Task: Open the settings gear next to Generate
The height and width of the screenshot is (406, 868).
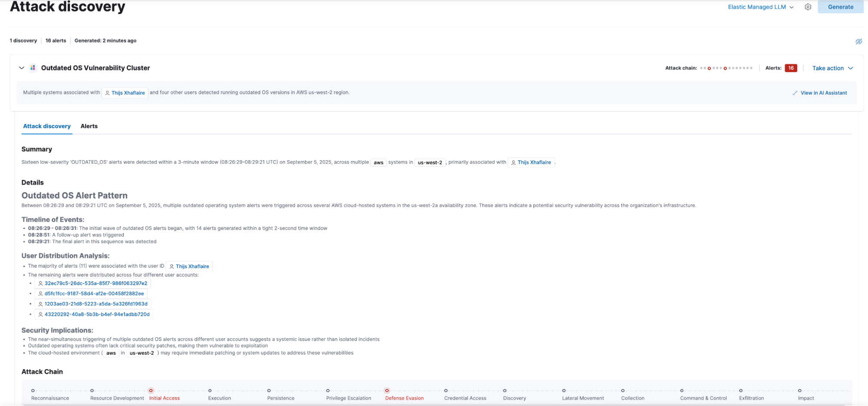Action: 808,7
